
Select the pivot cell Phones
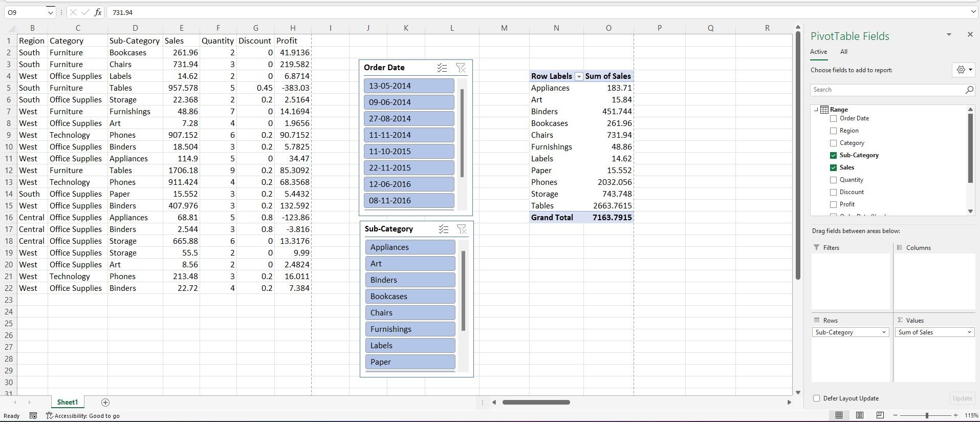(x=556, y=182)
